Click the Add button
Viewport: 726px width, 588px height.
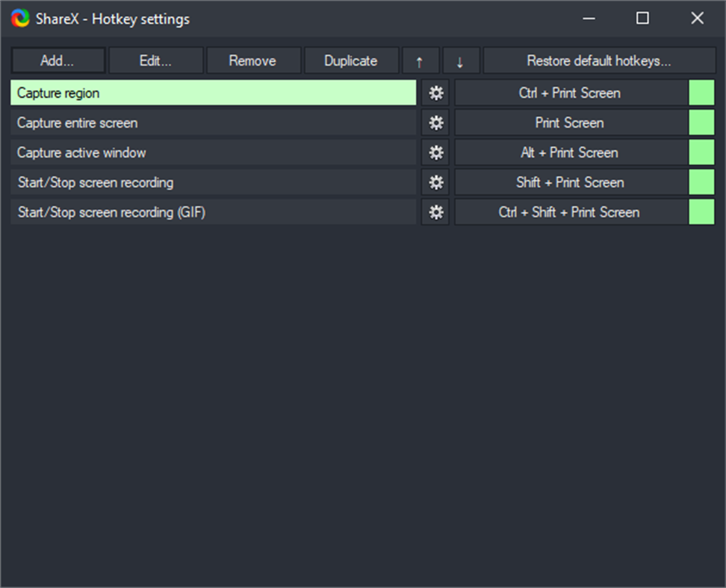pyautogui.click(x=58, y=61)
